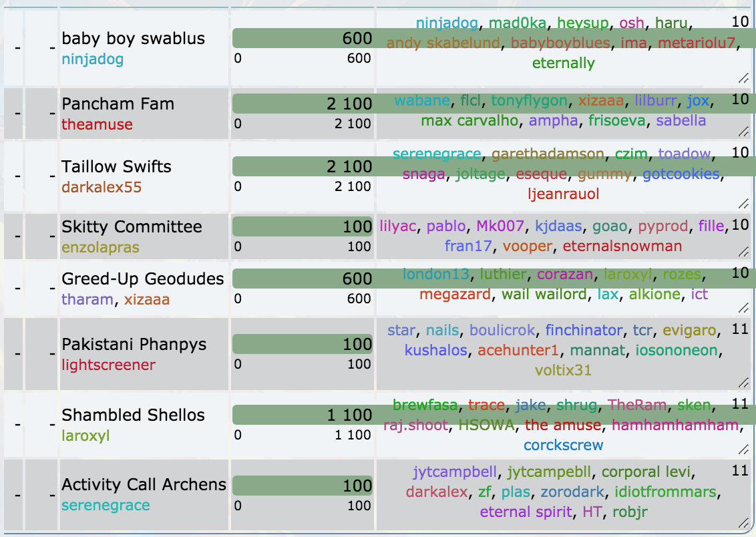Viewport: 756px width, 537px height.
Task: Open player sabella
Action: [x=681, y=120]
